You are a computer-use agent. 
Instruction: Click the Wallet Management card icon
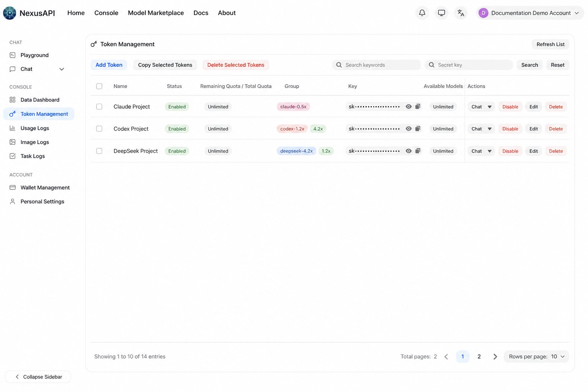[13, 188]
